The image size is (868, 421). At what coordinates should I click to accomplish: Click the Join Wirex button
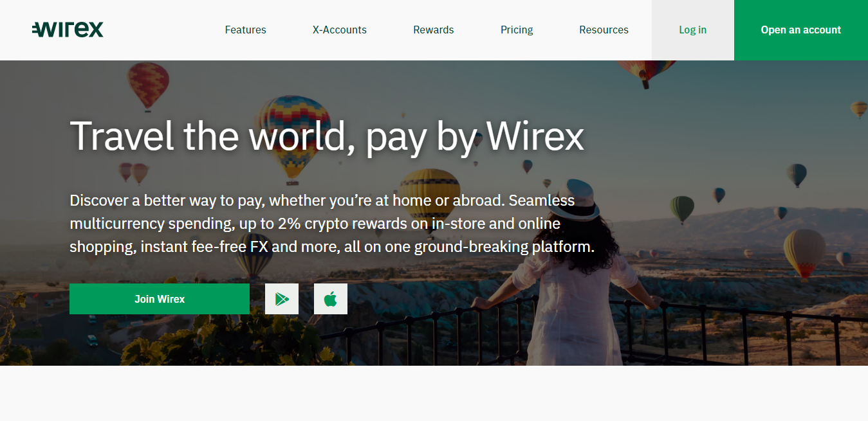tap(160, 299)
